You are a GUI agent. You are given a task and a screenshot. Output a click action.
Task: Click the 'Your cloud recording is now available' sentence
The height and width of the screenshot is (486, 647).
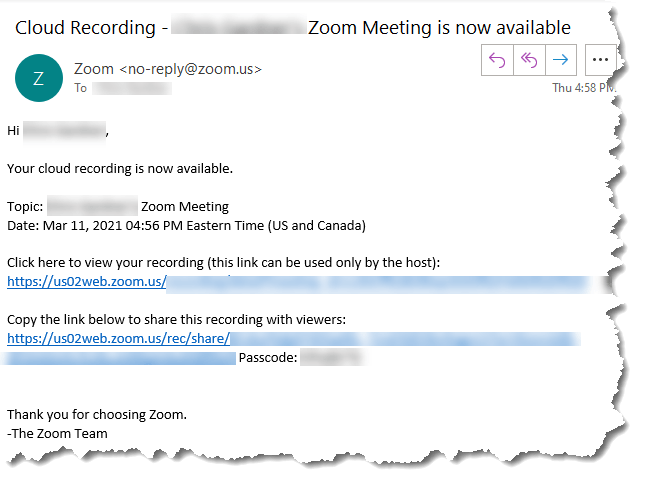tap(119, 168)
